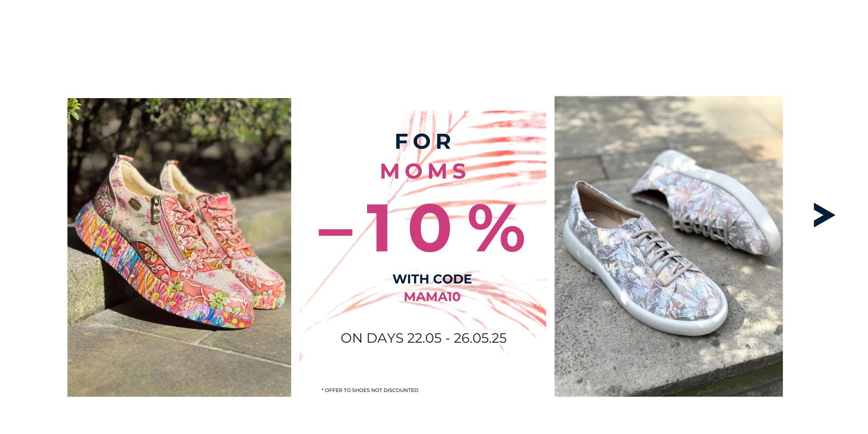Screen dimensions: 868x434
Task: Click the FOR heading text
Action: [x=423, y=142]
